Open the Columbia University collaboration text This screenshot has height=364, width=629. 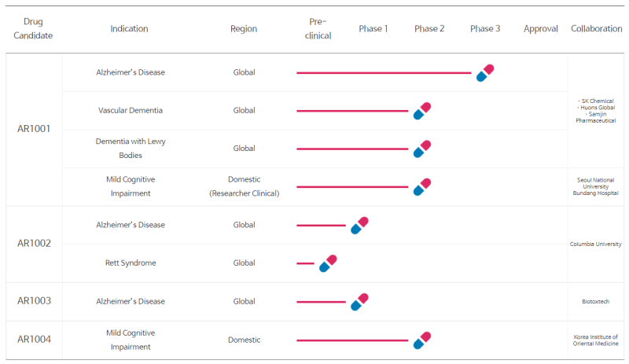tap(596, 244)
